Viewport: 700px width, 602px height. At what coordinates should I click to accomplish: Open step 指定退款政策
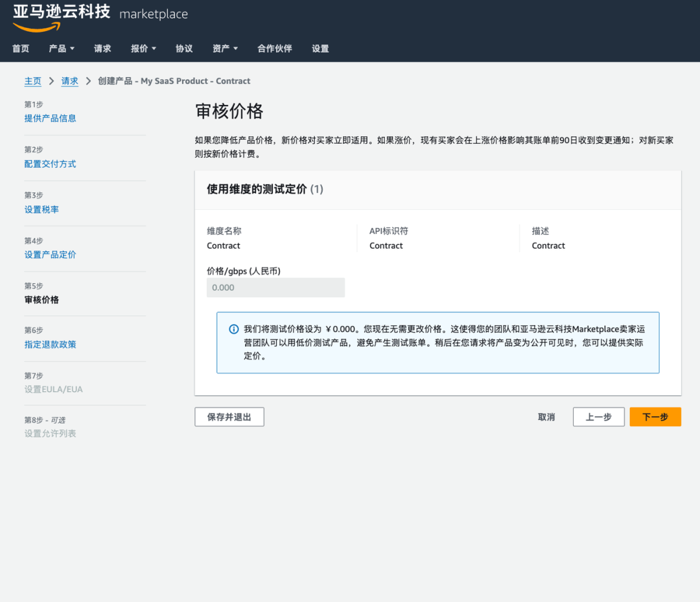click(x=50, y=344)
